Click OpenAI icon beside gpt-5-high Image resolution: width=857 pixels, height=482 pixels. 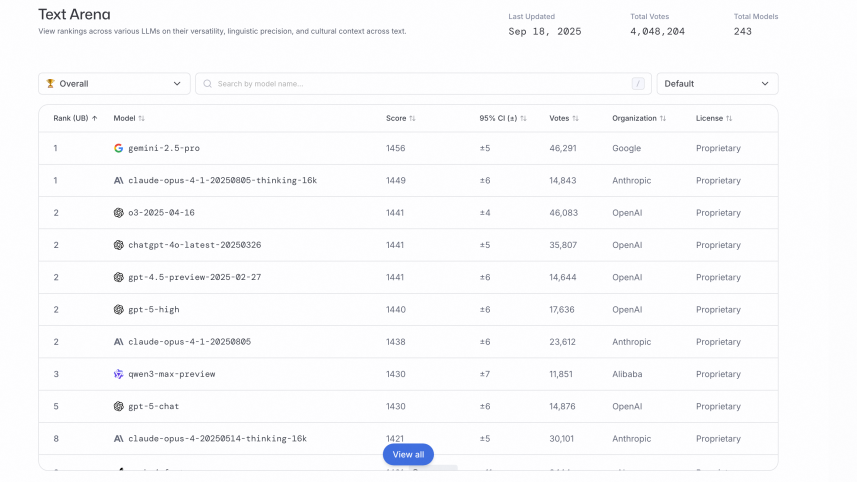[118, 309]
